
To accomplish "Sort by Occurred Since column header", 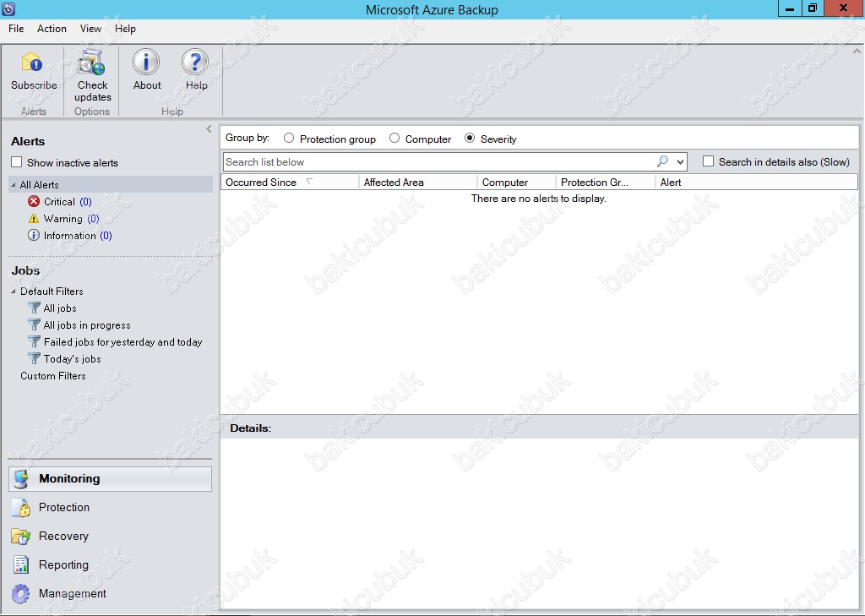I will click(290, 183).
